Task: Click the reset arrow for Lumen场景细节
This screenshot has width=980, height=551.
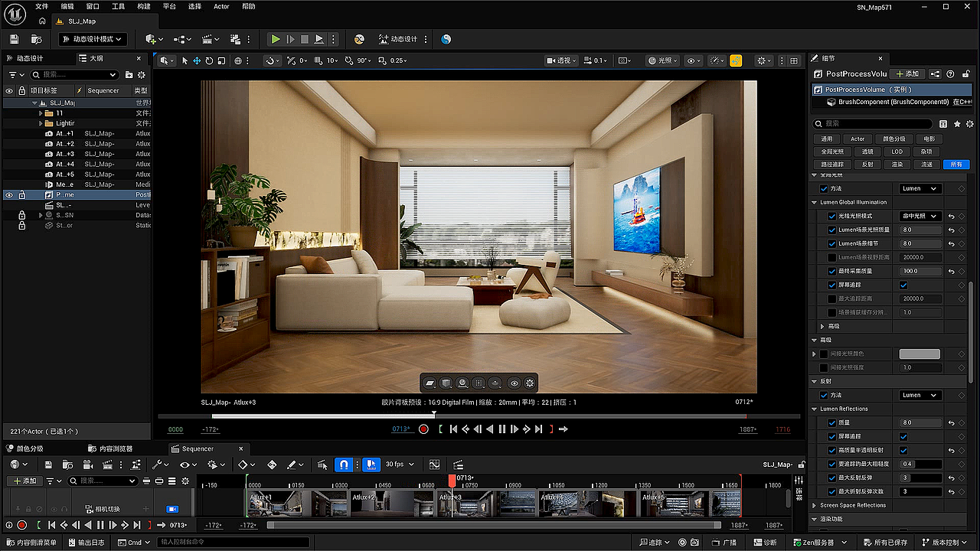Action: click(x=951, y=243)
